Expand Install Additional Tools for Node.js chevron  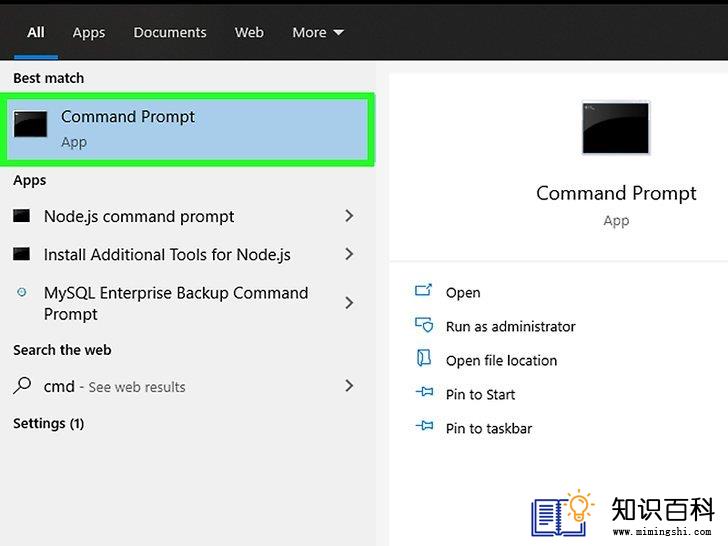pyautogui.click(x=349, y=254)
